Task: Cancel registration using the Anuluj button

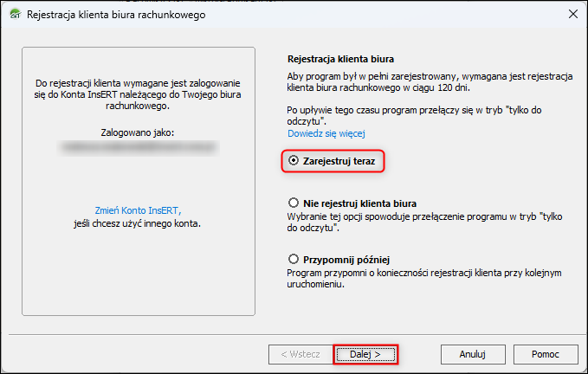Action: 473,354
